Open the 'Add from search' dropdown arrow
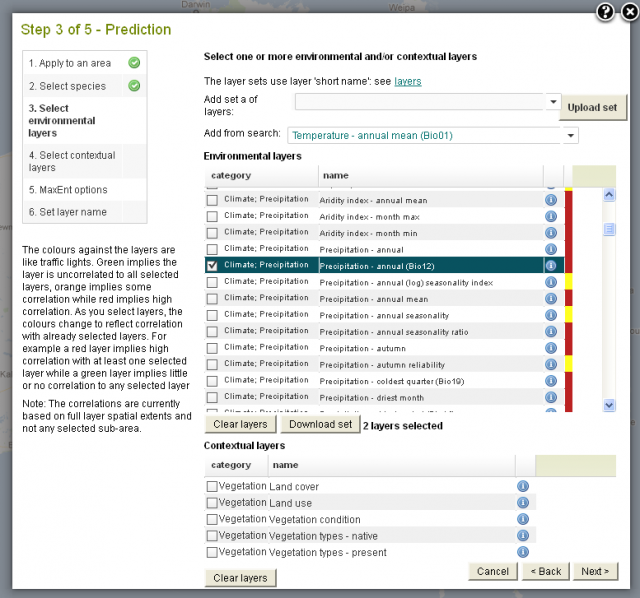Viewport: 640px width, 598px height. click(x=571, y=135)
